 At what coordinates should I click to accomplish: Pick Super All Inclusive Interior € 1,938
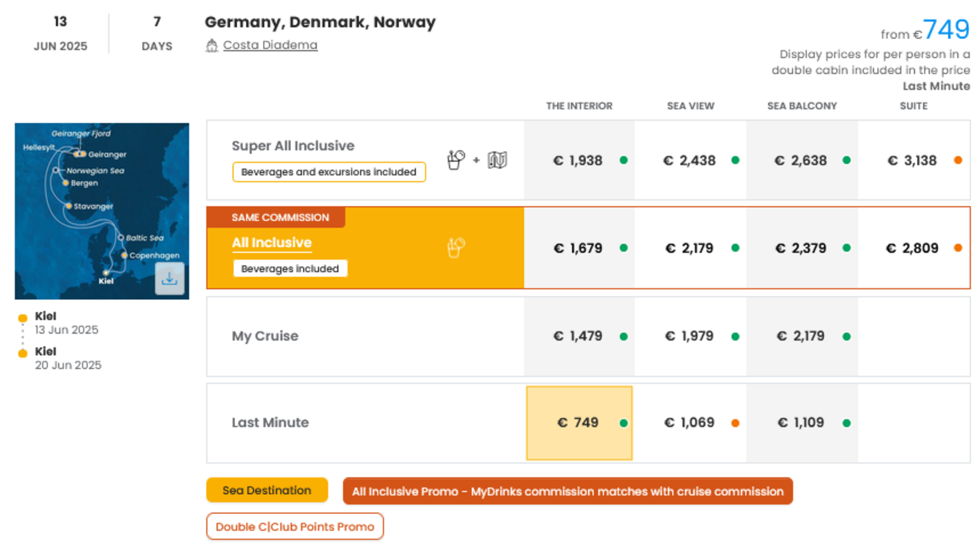(x=578, y=161)
